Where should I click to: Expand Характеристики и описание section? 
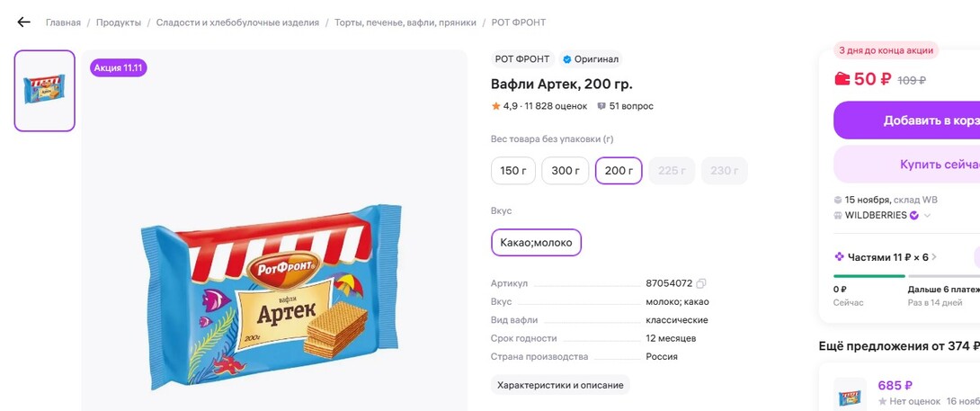560,385
